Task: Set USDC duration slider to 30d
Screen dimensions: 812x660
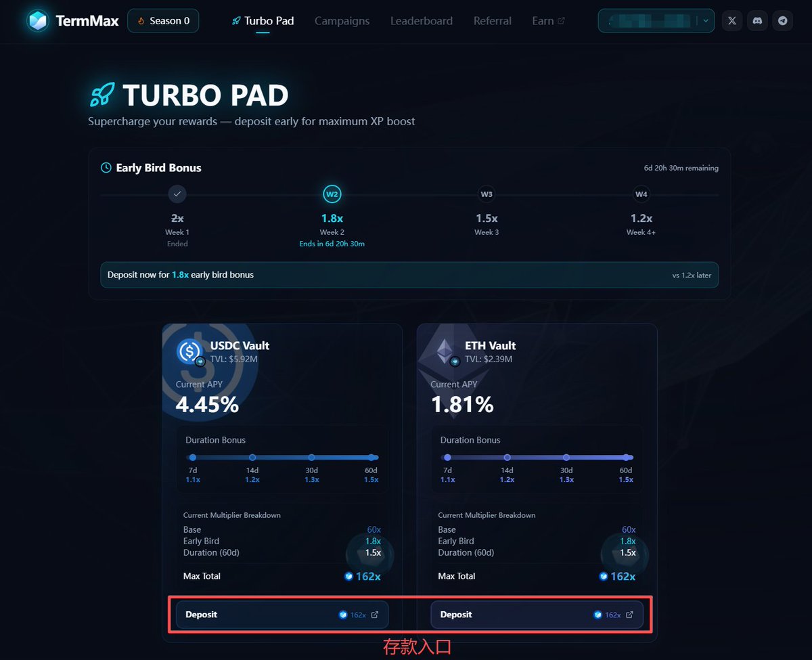Action: pos(311,458)
